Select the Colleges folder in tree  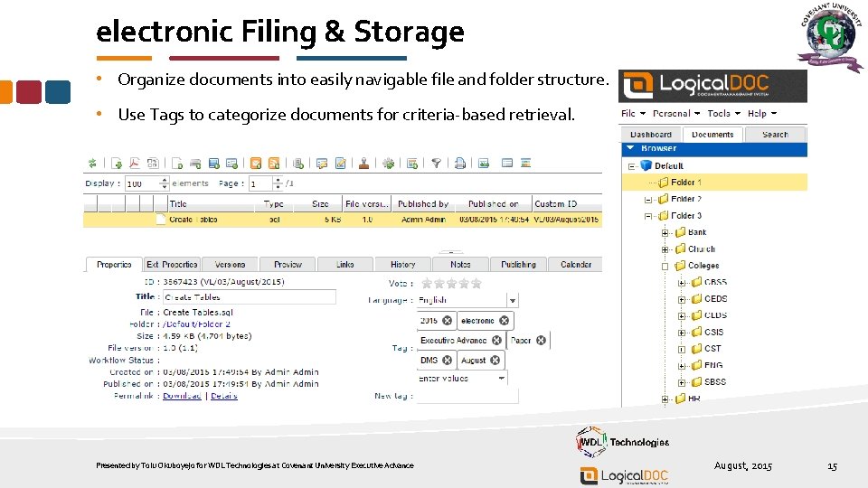(703, 266)
